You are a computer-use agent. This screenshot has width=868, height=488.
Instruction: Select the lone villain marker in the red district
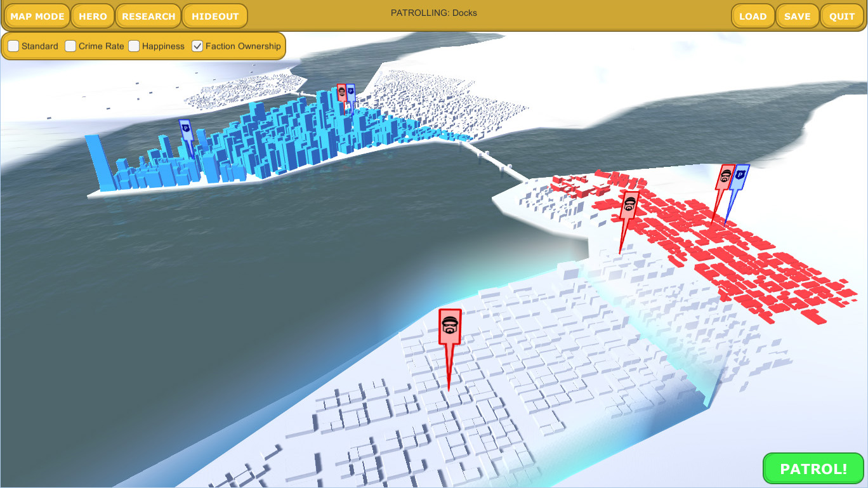tap(630, 205)
